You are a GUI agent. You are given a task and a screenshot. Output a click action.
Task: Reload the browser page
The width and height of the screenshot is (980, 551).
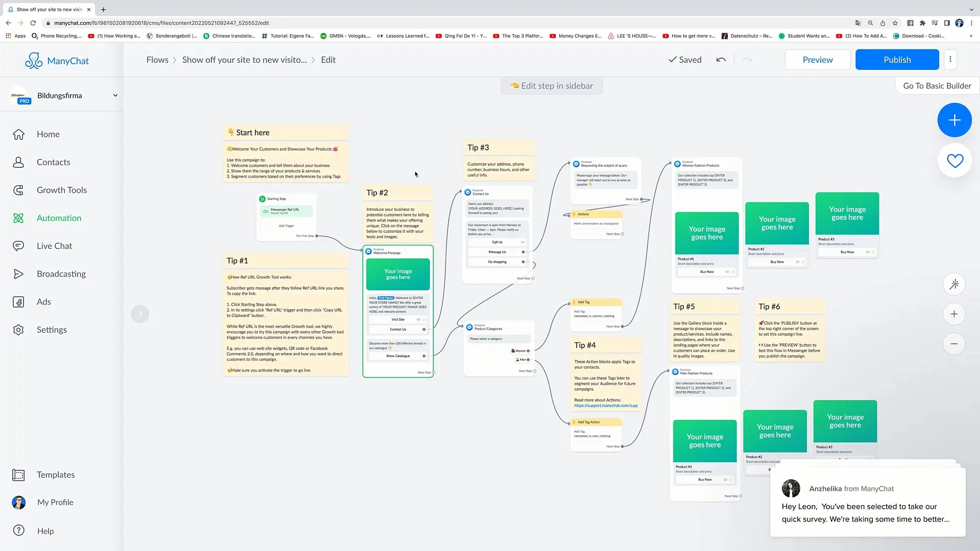tap(33, 23)
